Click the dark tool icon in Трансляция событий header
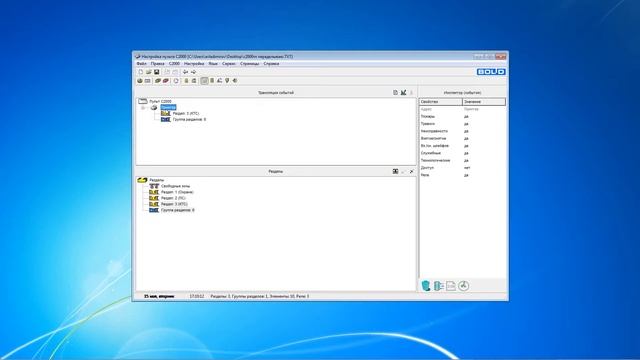This screenshot has height=360, width=640. 403,93
